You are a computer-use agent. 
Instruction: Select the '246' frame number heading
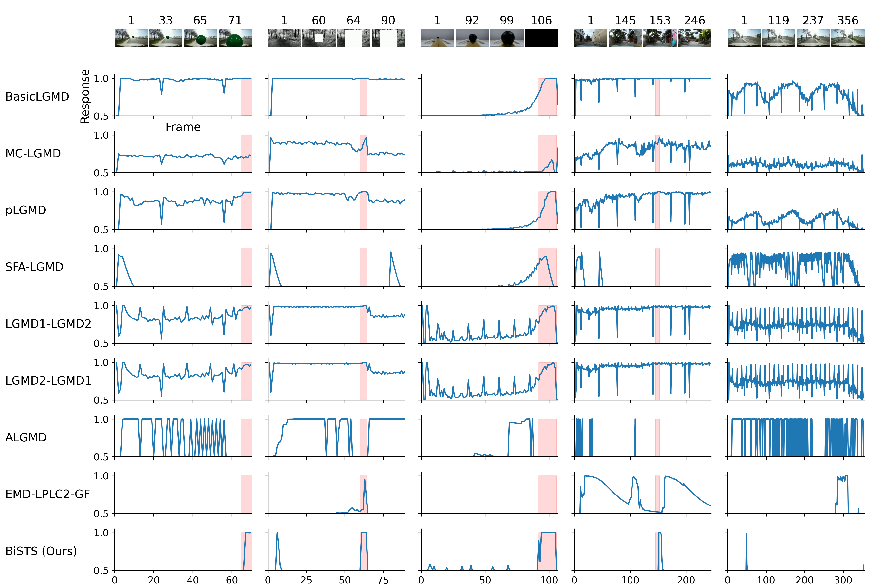tap(694, 21)
